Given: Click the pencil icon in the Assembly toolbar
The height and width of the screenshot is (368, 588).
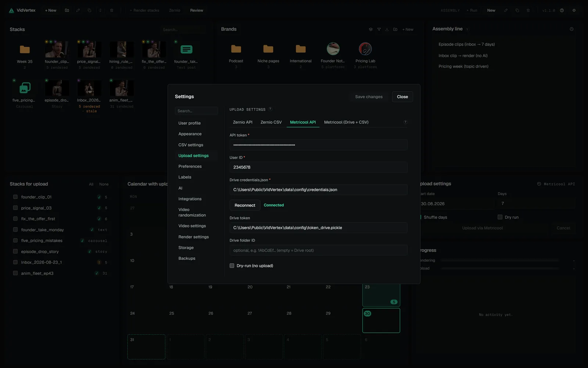Looking at the screenshot, I should 506,10.
